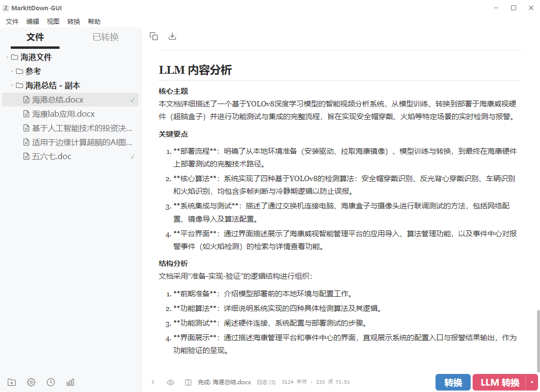The width and height of the screenshot is (540, 392).
Task: Click the **界面展示** list item text
Action: [x=345, y=344]
